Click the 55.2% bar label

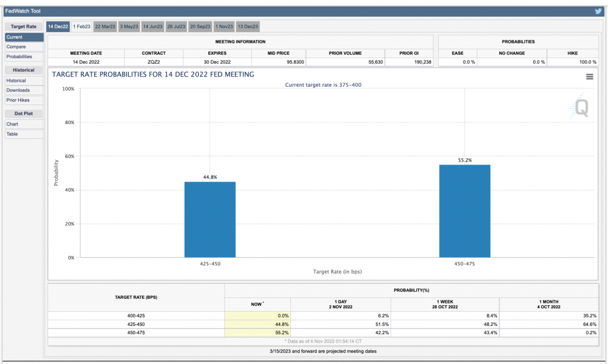tap(465, 160)
